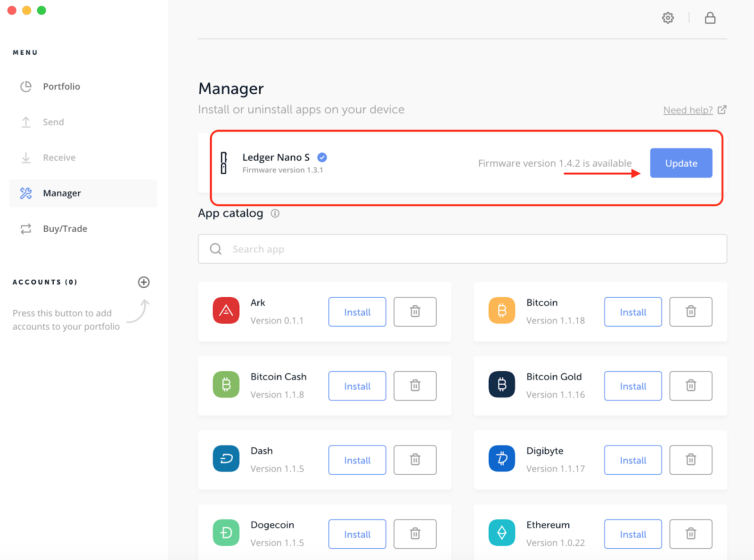Click the teal Ethereum app logo
This screenshot has height=560, width=754.
(502, 533)
